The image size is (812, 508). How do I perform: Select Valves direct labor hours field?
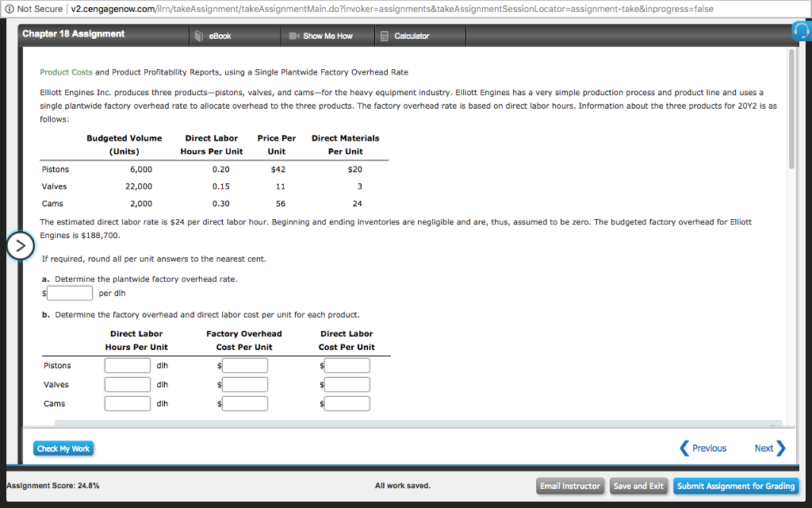pos(127,385)
